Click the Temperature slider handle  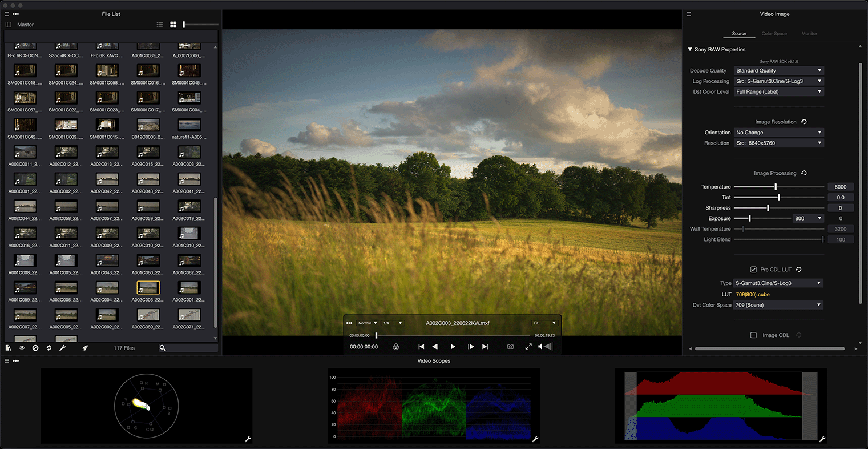click(x=776, y=187)
